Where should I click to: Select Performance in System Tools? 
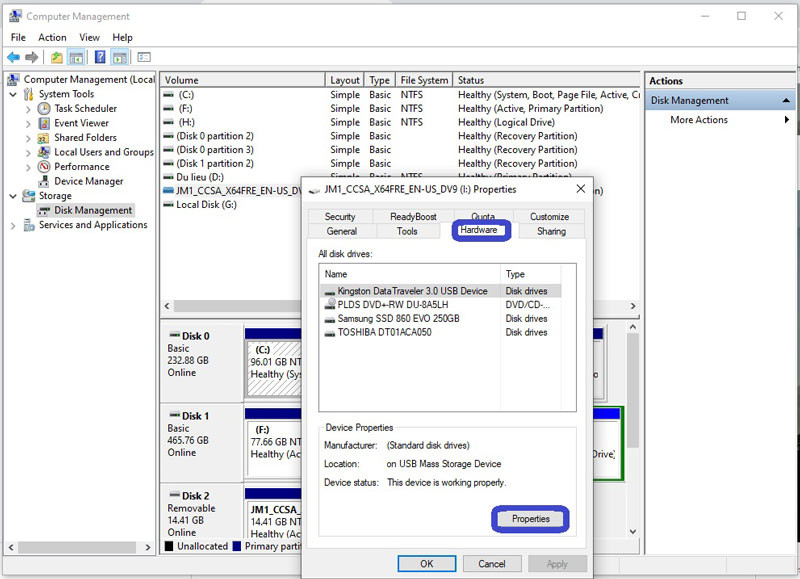[81, 167]
